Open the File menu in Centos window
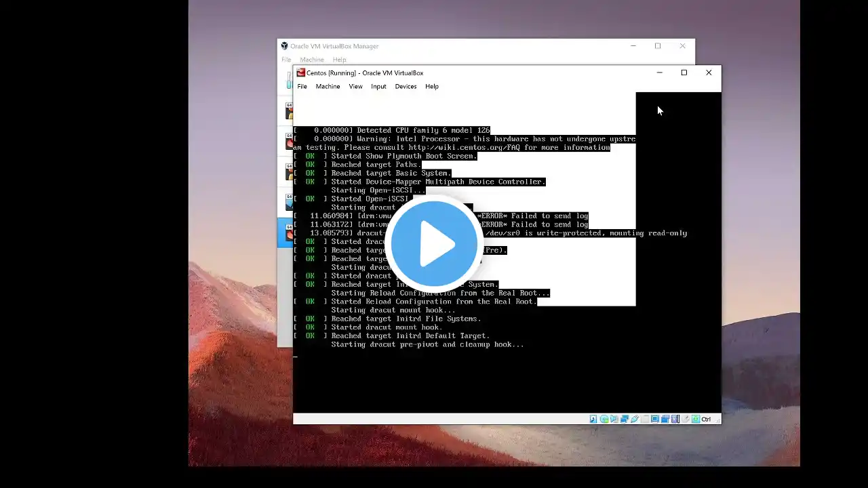Image resolution: width=868 pixels, height=488 pixels. pyautogui.click(x=302, y=87)
